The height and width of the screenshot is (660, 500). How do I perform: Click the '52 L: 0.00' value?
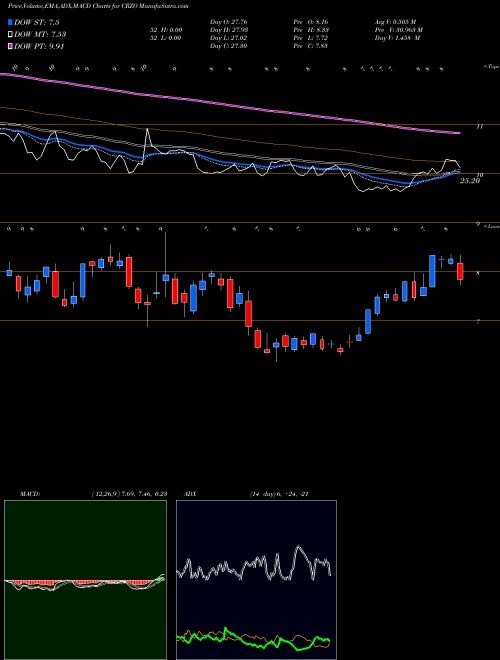[165, 38]
